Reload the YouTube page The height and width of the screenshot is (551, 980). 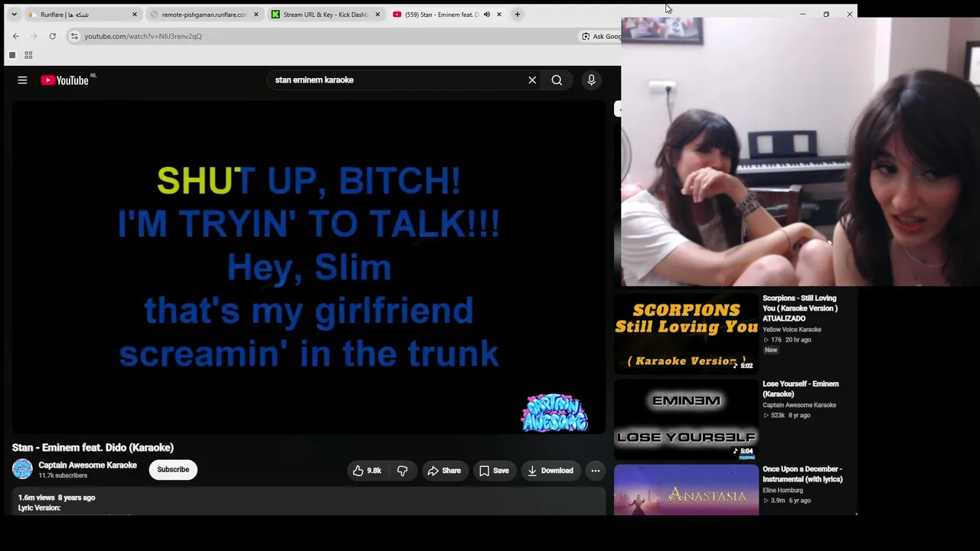(x=52, y=36)
